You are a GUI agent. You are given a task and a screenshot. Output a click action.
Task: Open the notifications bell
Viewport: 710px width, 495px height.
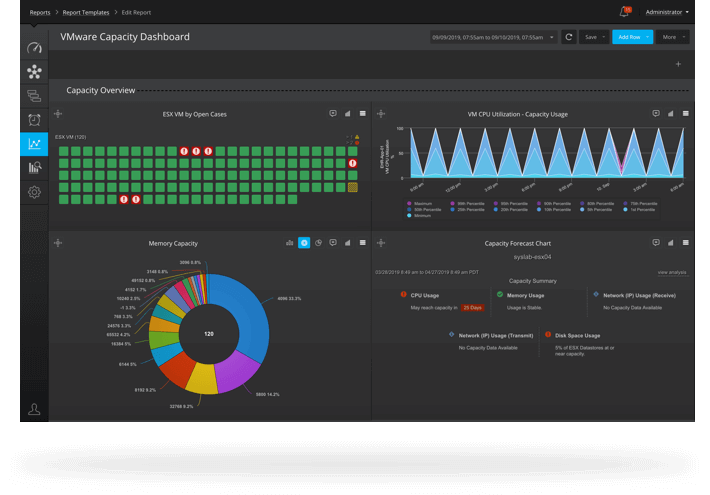(624, 12)
